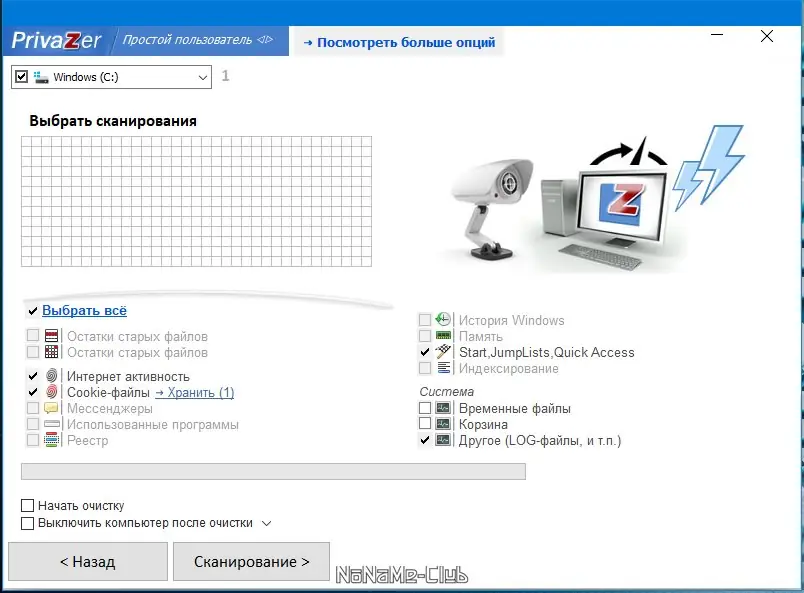Switch the 'Простой пользователь' mode tab
804x593 pixels.
coord(198,40)
